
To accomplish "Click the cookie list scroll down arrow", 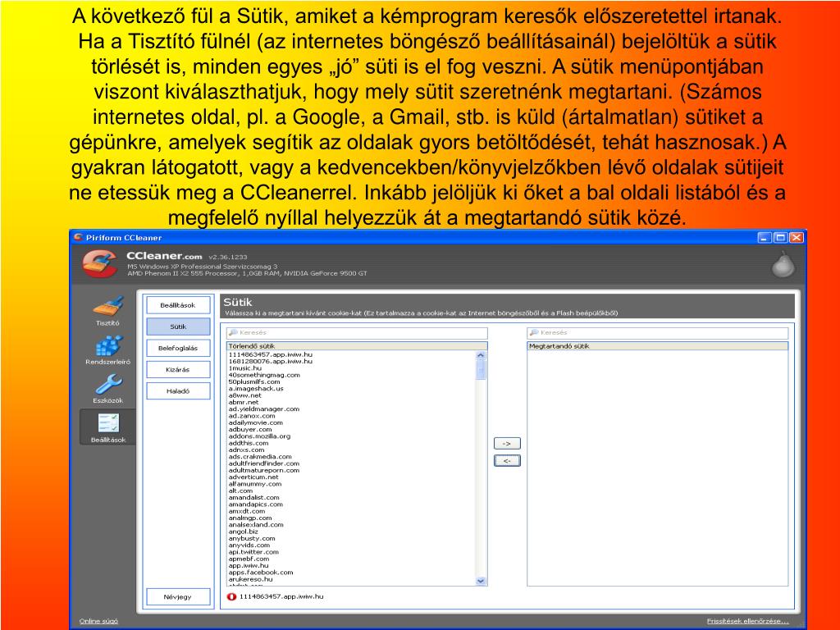I will [481, 581].
